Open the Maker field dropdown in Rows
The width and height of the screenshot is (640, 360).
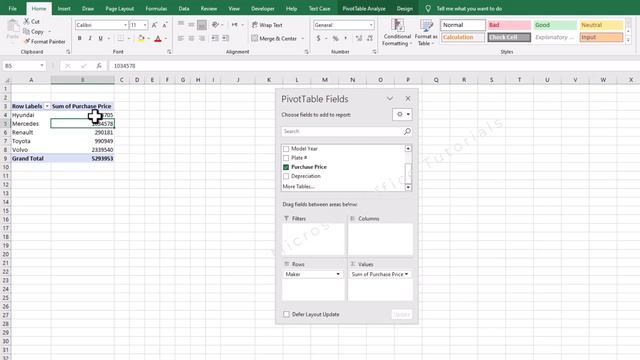338,274
